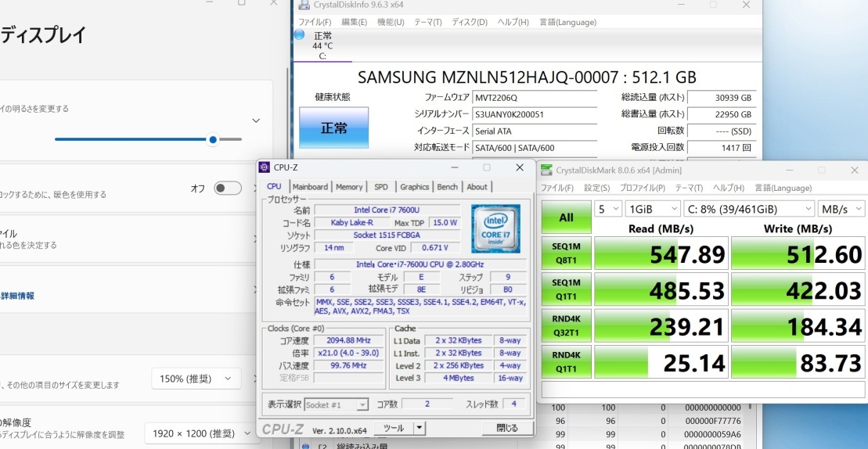Open 設定(S) menu in CrystalDiskMark

(596, 188)
